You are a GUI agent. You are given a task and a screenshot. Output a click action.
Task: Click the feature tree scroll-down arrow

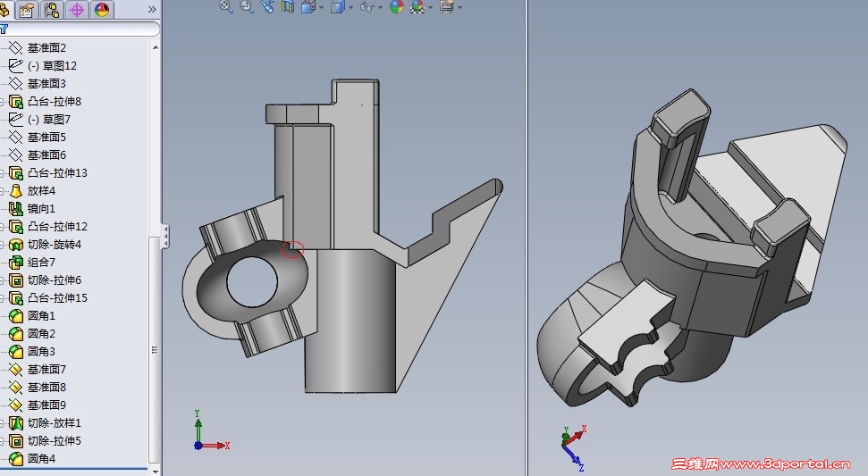tap(155, 472)
